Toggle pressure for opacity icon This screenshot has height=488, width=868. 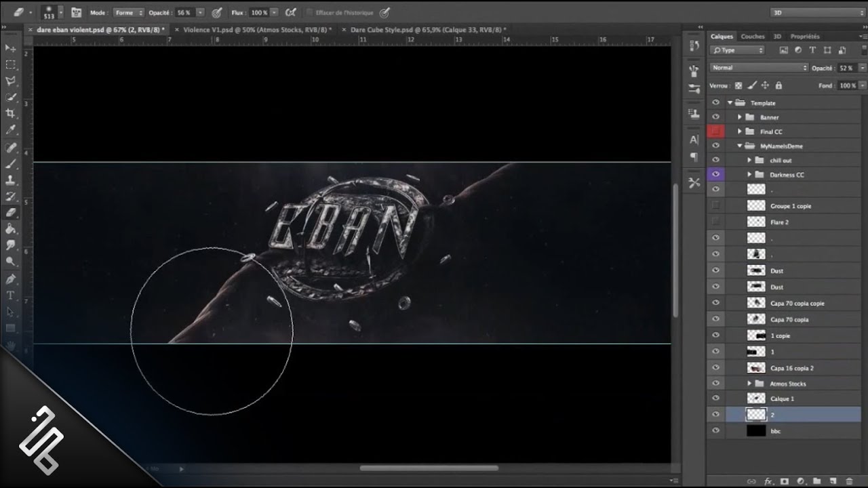coord(217,12)
